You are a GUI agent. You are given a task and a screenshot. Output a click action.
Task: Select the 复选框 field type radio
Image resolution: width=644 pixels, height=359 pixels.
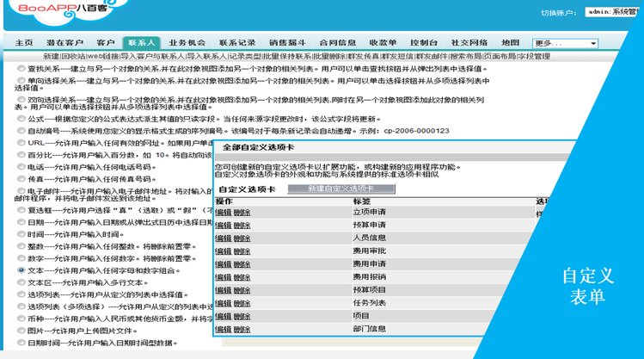click(21, 210)
